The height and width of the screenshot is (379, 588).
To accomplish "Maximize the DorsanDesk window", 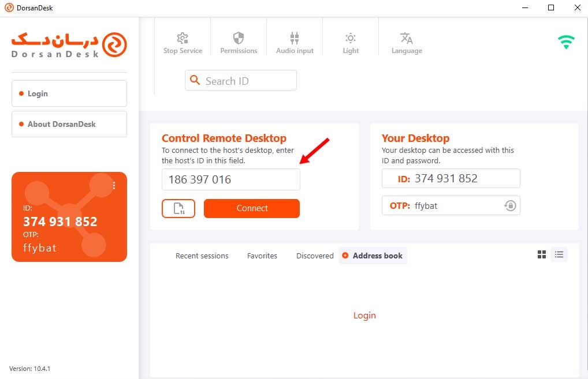I will (551, 7).
